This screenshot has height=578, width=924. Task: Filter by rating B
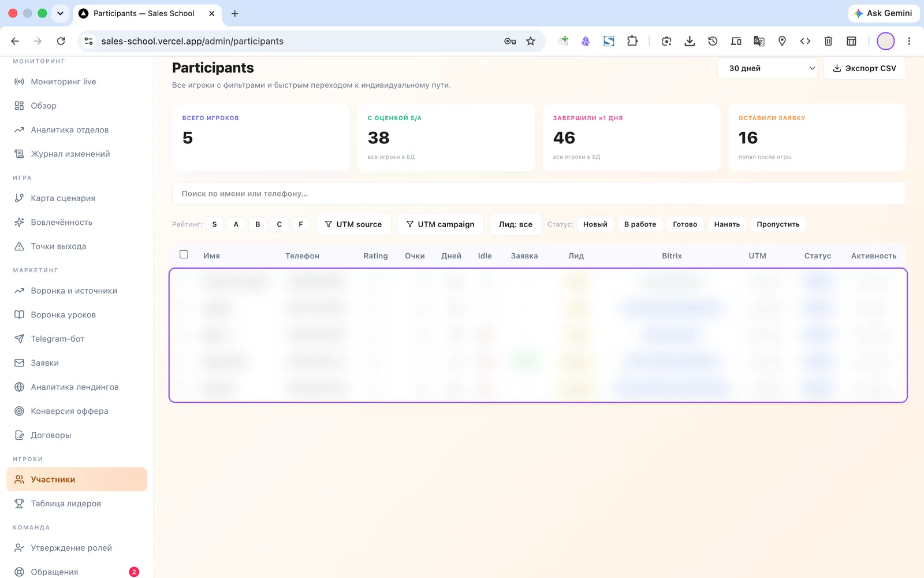(x=258, y=224)
